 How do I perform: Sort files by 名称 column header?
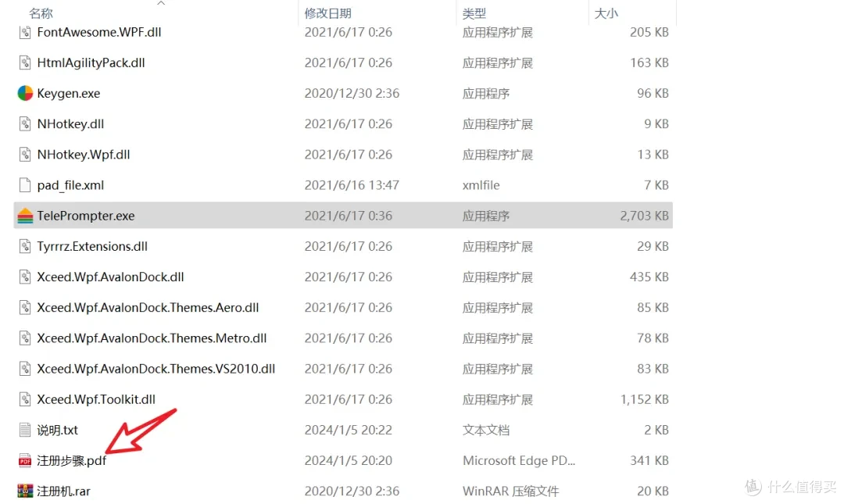tap(41, 13)
